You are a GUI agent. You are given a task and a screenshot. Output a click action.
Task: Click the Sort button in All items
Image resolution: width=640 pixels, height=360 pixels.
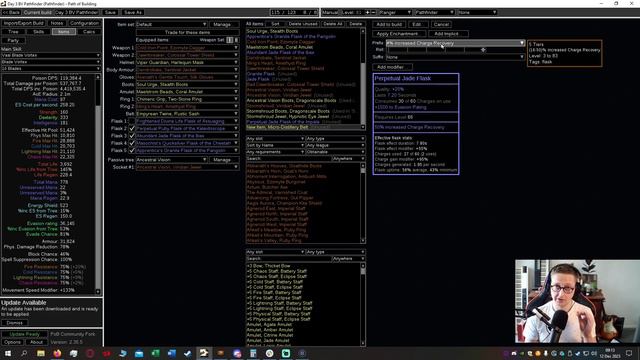pyautogui.click(x=275, y=24)
